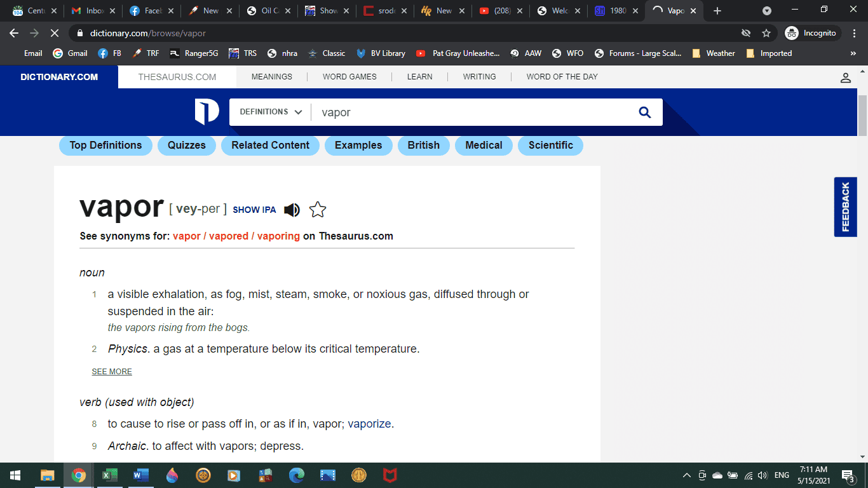
Task: Open the WRITING menu
Action: [x=480, y=77]
